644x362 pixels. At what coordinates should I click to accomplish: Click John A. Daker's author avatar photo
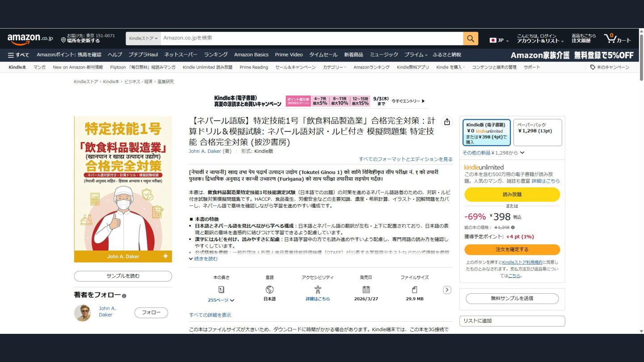coord(82,313)
